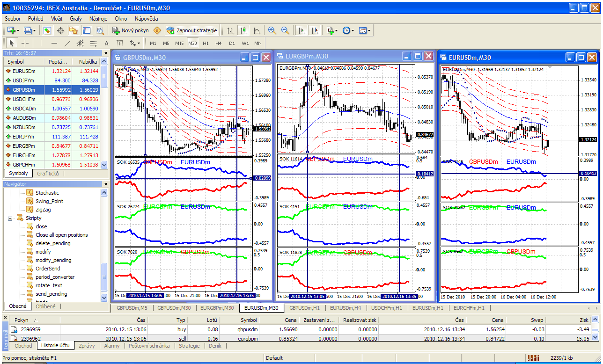Select the trendline drawing tool

point(67,43)
